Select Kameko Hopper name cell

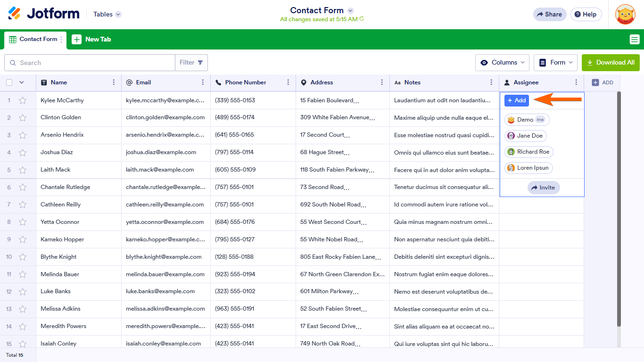pyautogui.click(x=79, y=239)
